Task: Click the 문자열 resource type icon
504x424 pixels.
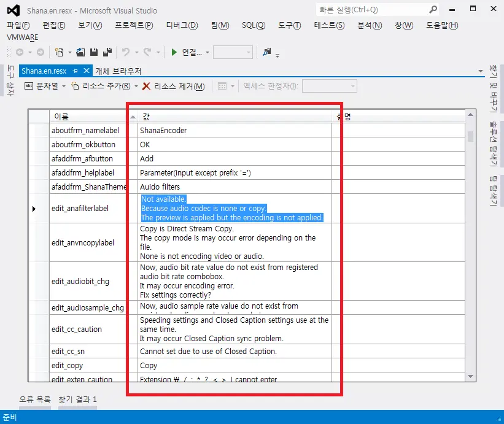Action: 29,86
